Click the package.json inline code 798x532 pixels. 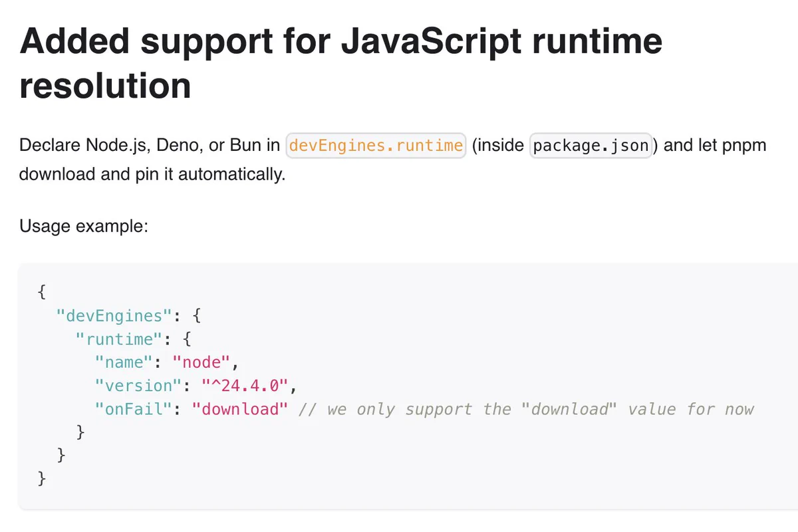tap(591, 145)
